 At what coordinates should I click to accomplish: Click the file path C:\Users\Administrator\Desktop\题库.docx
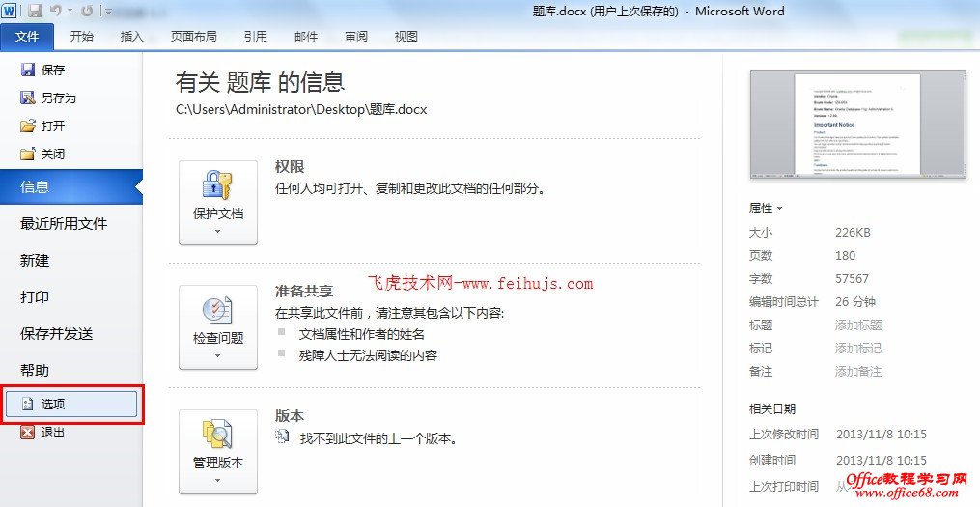point(301,109)
